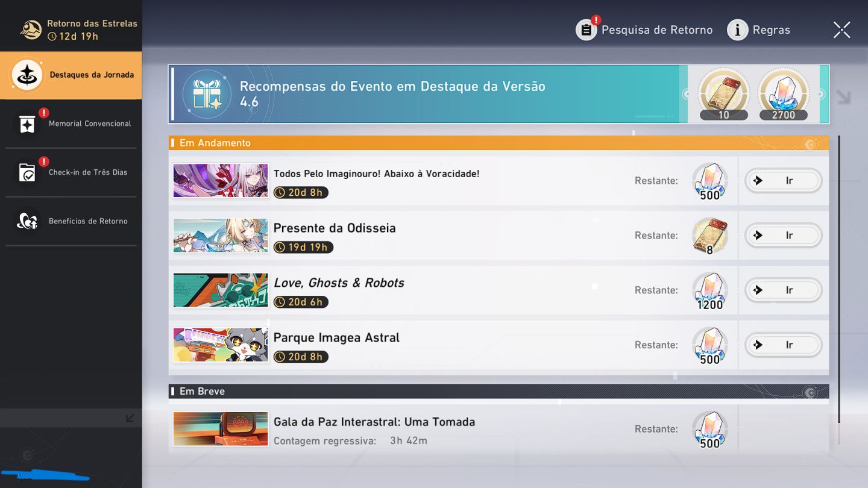Click the Contagem regressiva 3h 42m text
Viewport: 868px width, 488px height.
(x=350, y=441)
